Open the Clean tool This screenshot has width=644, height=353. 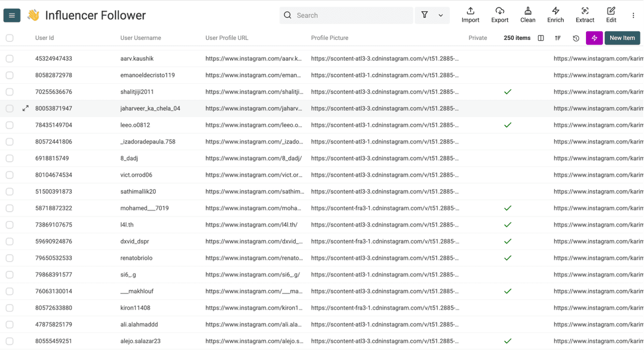pos(528,15)
